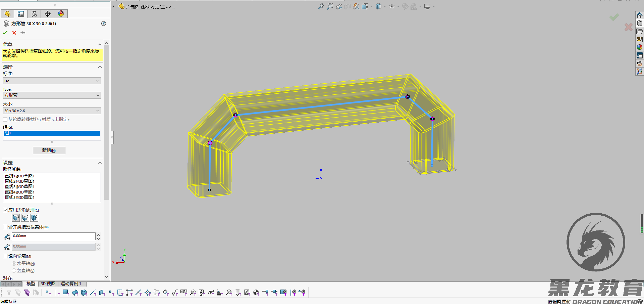644x304 pixels.
Task: Collapse the 设定 section
Action: click(100, 163)
